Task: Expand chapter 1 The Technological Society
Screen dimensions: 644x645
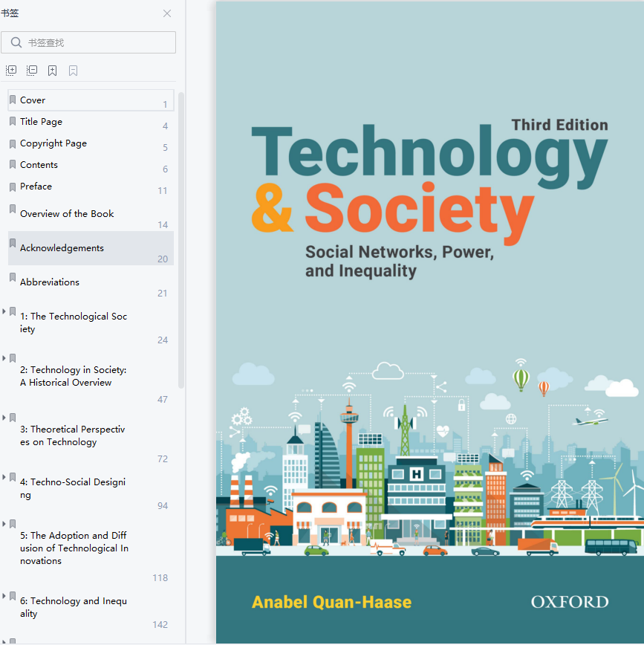Action: (4, 311)
